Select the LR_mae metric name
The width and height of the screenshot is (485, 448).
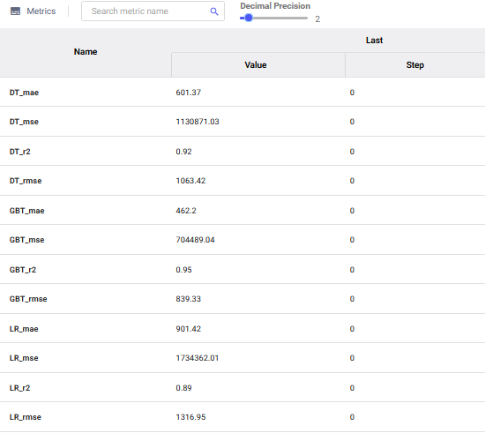24,329
